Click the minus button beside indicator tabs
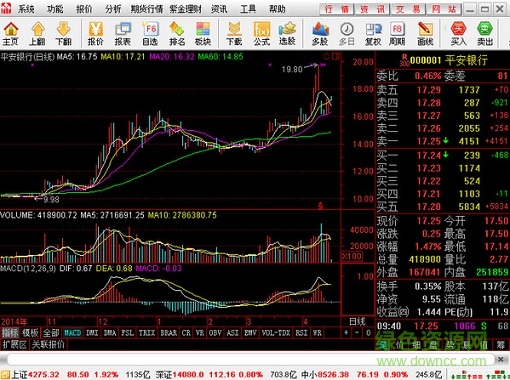This screenshot has height=380, width=510. tap(357, 333)
